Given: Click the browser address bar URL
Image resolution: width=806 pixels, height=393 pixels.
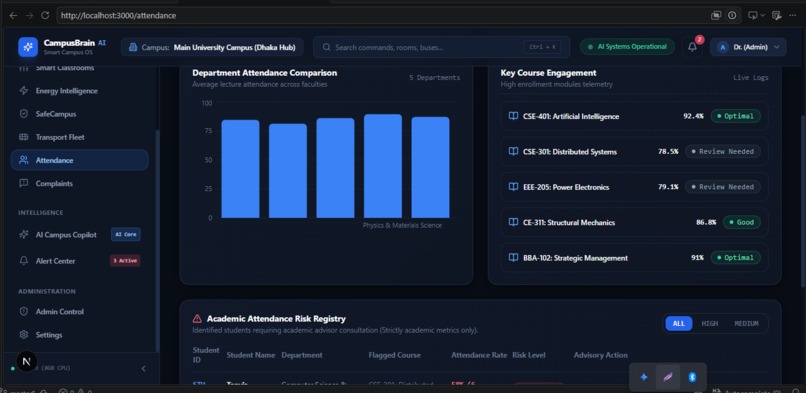Looking at the screenshot, I should (118, 15).
